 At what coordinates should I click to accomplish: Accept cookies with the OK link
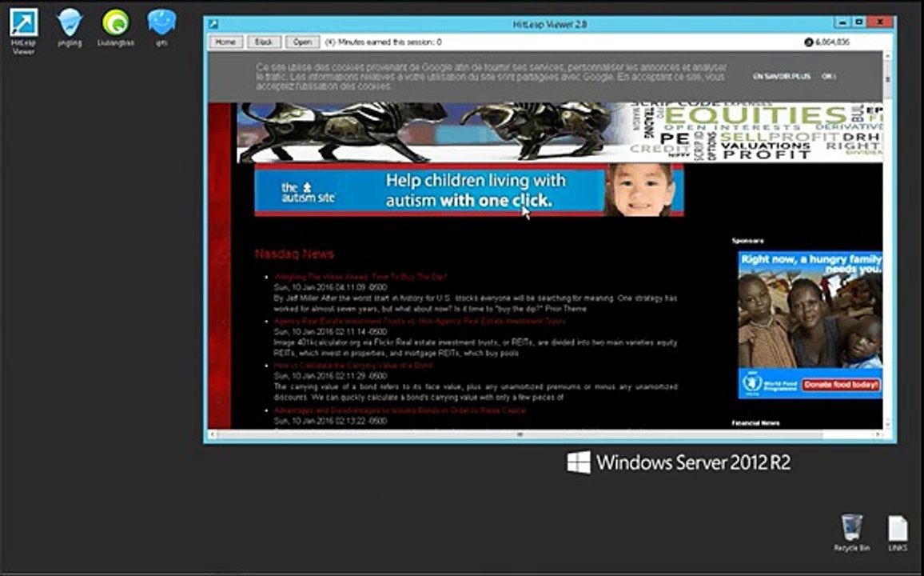tap(827, 77)
